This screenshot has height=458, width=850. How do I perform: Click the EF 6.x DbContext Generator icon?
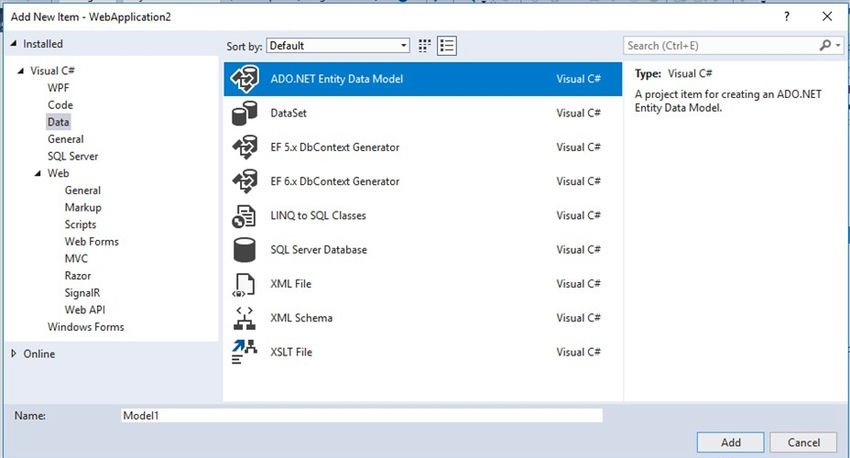[244, 182]
